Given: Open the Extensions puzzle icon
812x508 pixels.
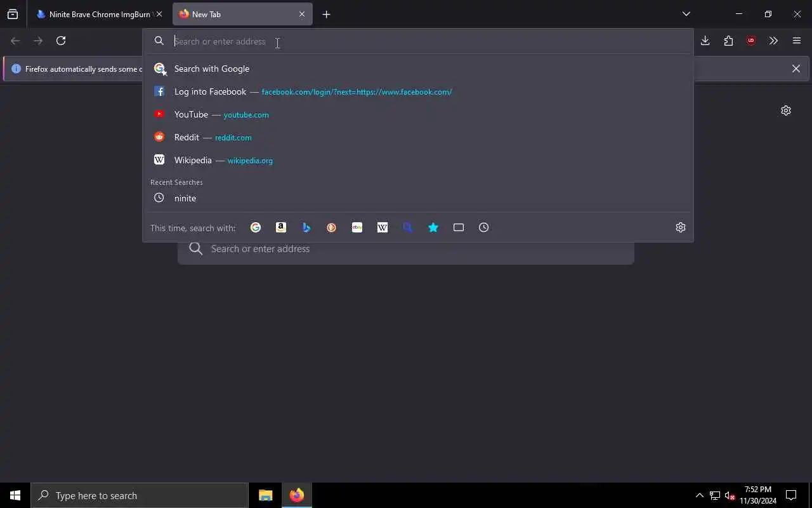Looking at the screenshot, I should tap(728, 41).
